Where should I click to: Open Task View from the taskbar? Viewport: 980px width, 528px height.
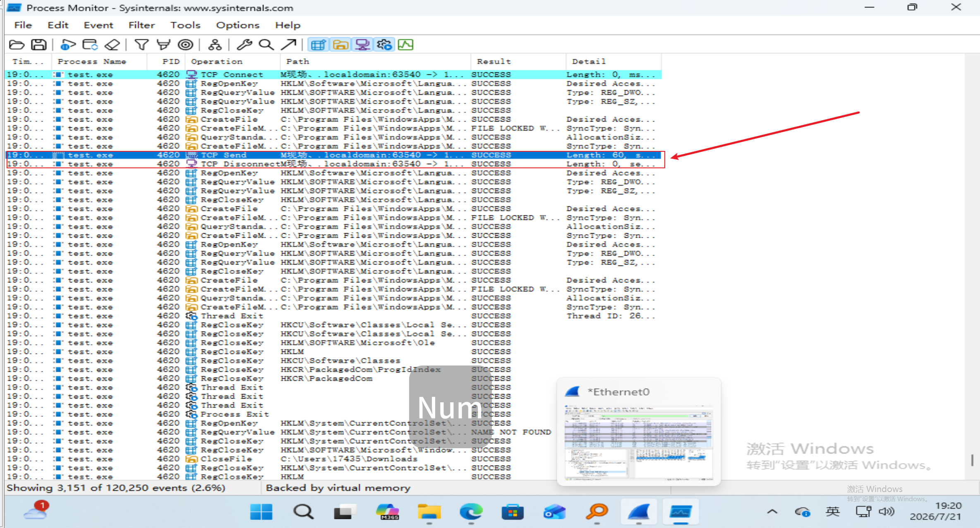(345, 512)
